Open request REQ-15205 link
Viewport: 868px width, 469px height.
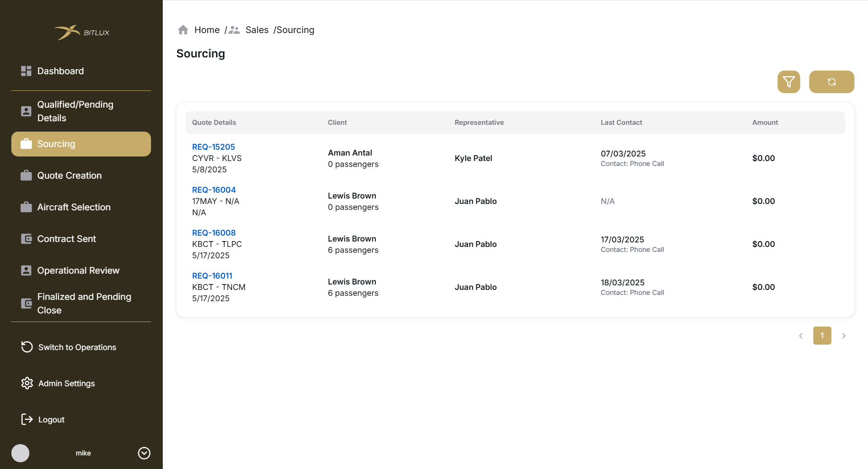[213, 147]
